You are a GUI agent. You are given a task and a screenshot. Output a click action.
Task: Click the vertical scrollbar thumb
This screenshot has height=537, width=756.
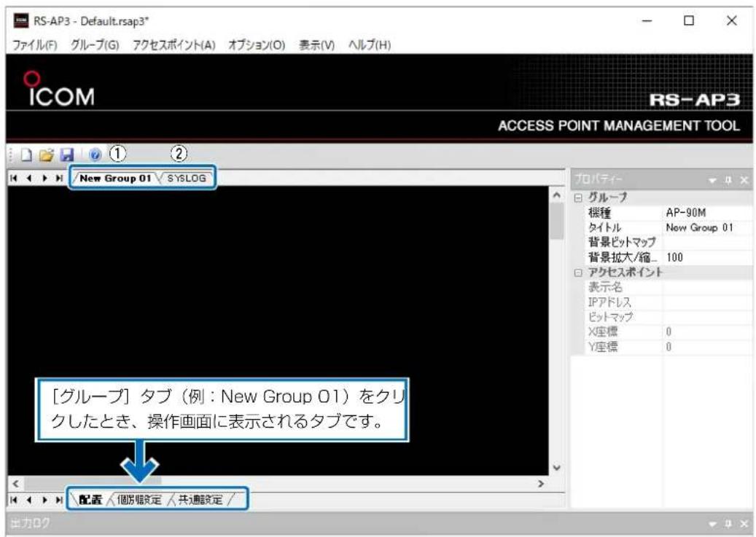(556, 221)
